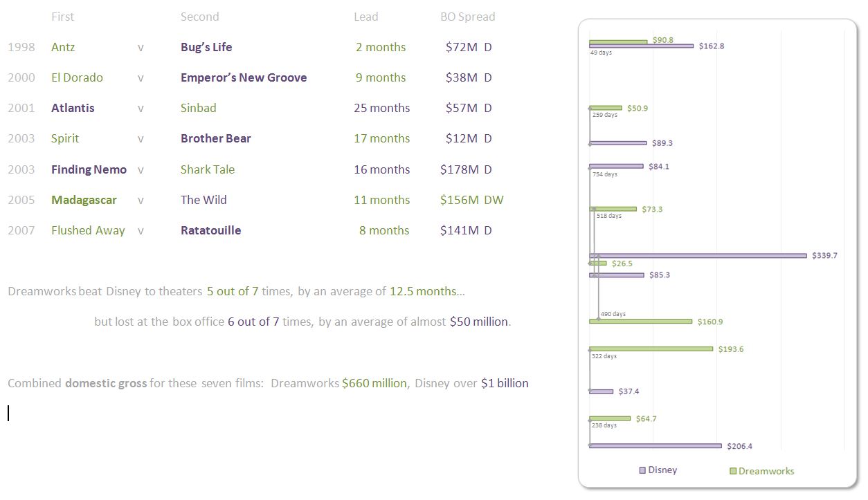
Task: Select the $206.4 bar in chart
Action: (x=655, y=446)
